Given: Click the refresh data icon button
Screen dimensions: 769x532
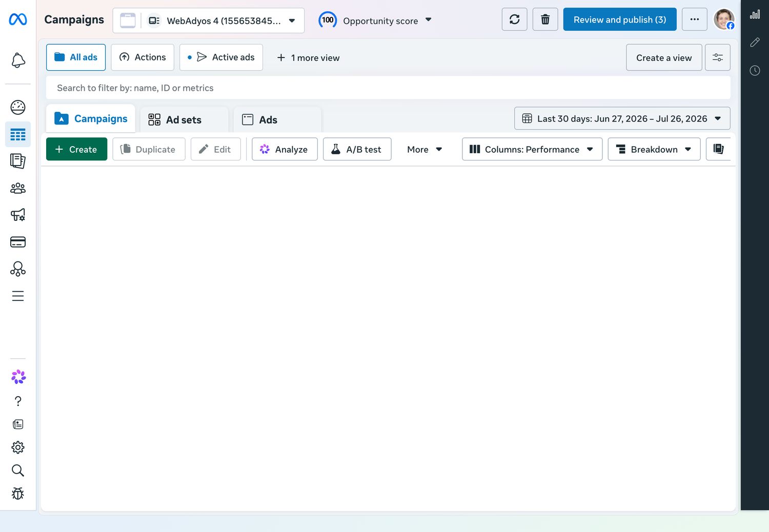Looking at the screenshot, I should tap(515, 19).
